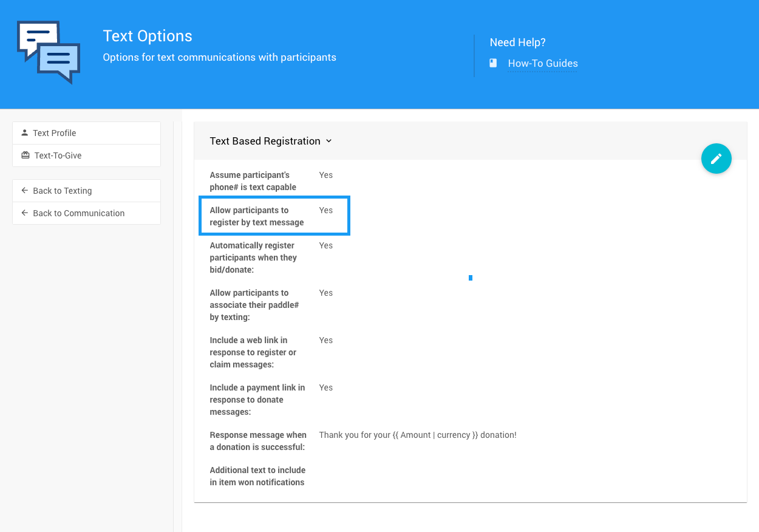Open the Text Profile menu item
The image size is (759, 532).
(55, 133)
